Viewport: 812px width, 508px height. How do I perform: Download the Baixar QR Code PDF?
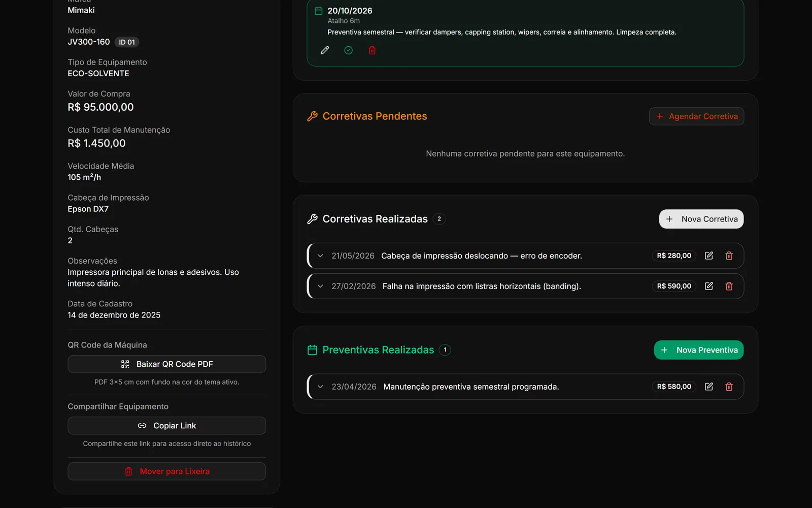coord(166,364)
